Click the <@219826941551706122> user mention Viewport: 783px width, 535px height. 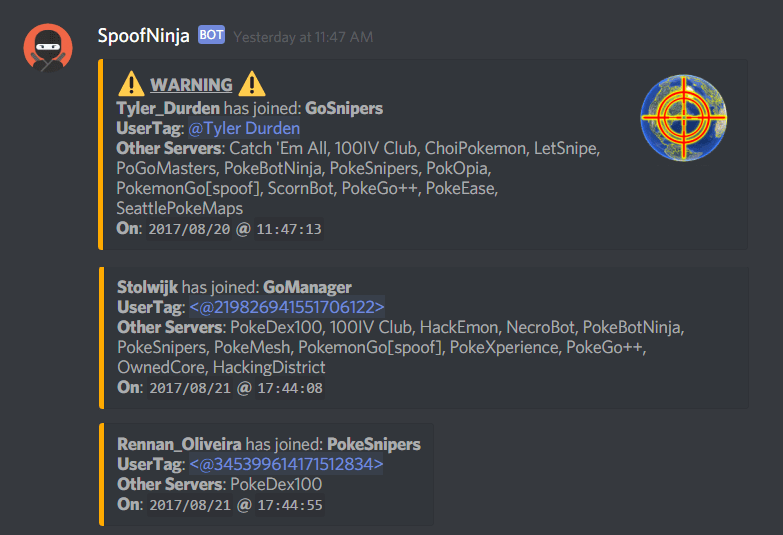coord(287,307)
